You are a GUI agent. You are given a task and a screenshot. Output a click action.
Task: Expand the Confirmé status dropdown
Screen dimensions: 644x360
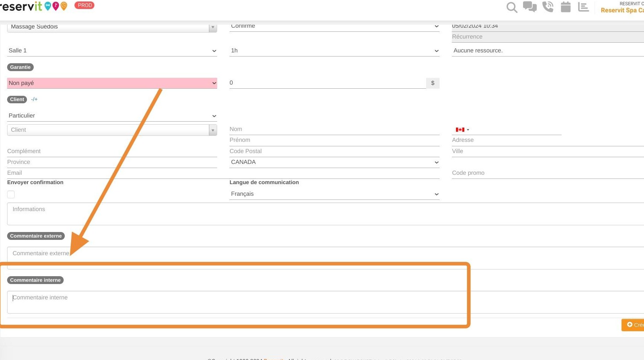(x=334, y=27)
